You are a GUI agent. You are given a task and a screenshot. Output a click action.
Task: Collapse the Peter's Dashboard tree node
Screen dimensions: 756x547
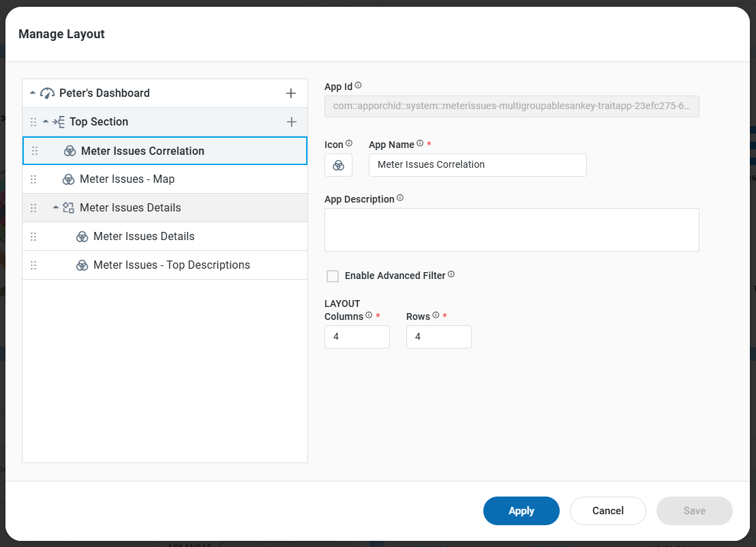(33, 93)
